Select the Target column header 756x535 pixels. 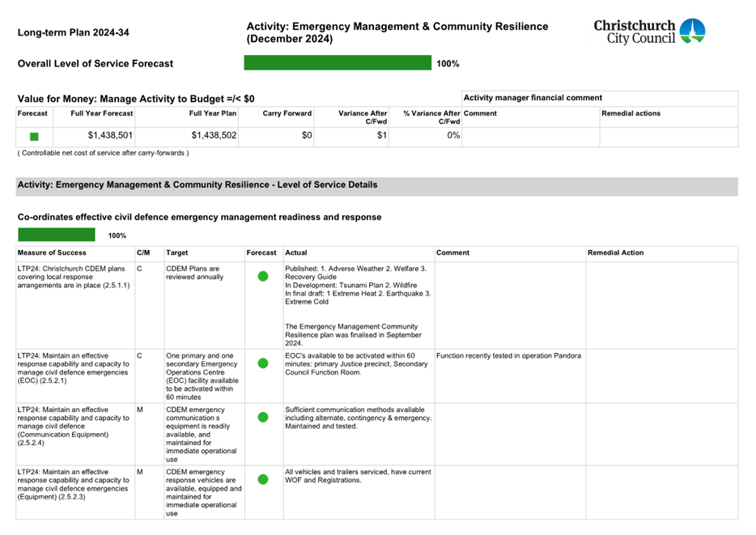click(x=177, y=253)
